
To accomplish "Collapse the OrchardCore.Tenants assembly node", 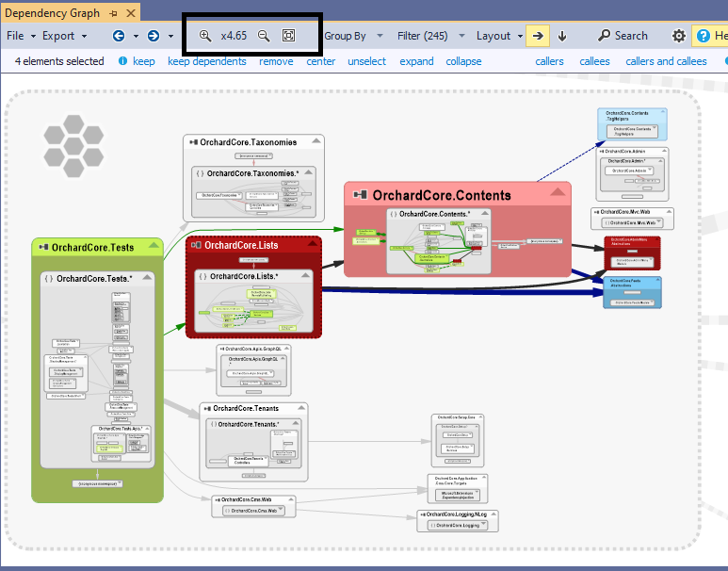I will click(301, 407).
